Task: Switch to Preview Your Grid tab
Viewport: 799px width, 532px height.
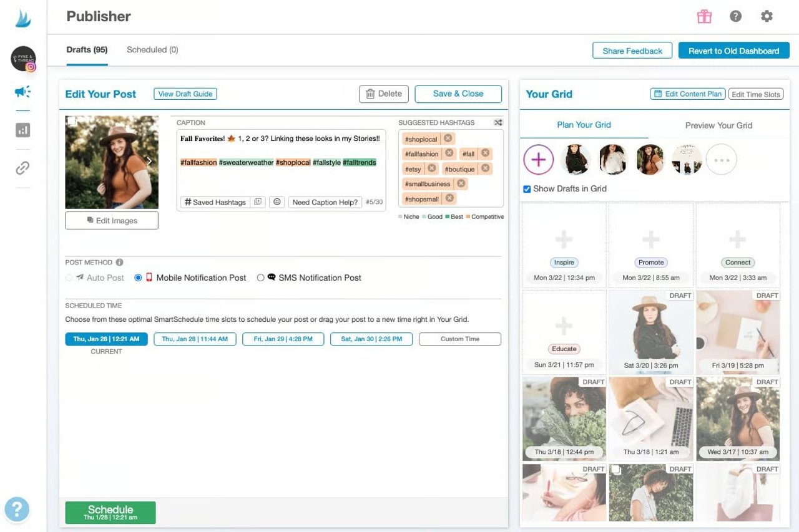Action: tap(718, 125)
